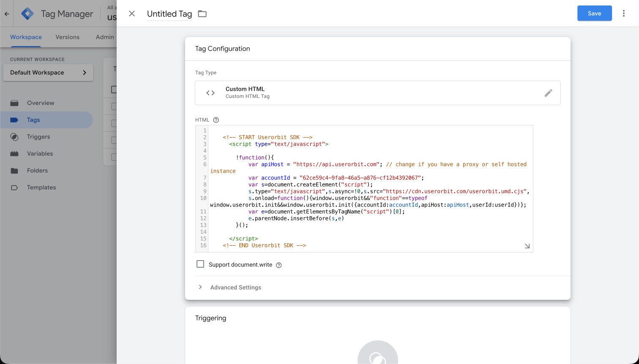This screenshot has width=639, height=364.
Task: Click the START Userorbit SDK comment
Action: click(x=268, y=137)
